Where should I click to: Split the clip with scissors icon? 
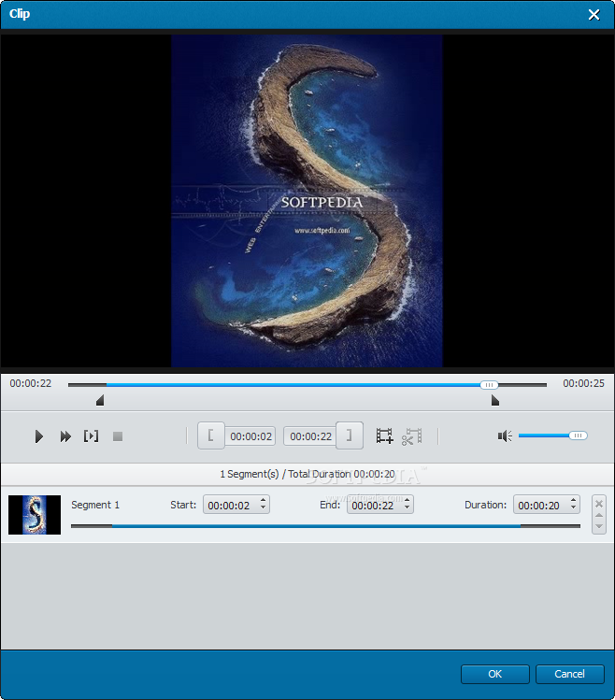click(x=412, y=436)
